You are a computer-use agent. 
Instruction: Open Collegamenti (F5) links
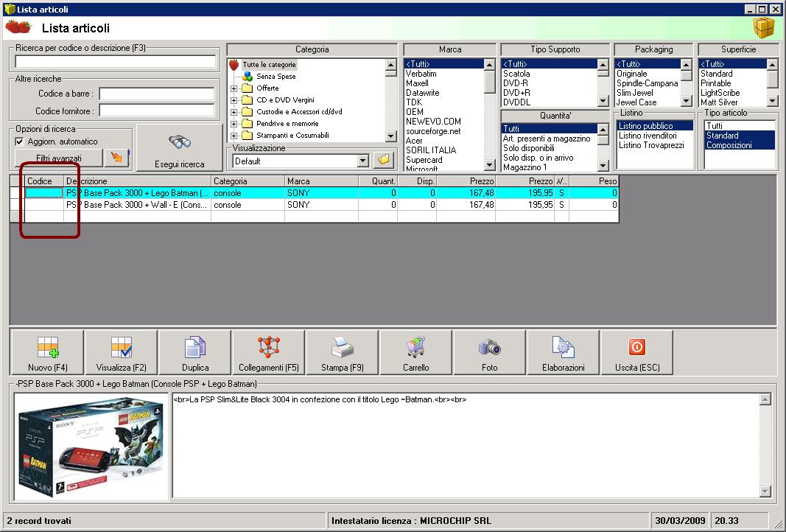click(x=269, y=352)
